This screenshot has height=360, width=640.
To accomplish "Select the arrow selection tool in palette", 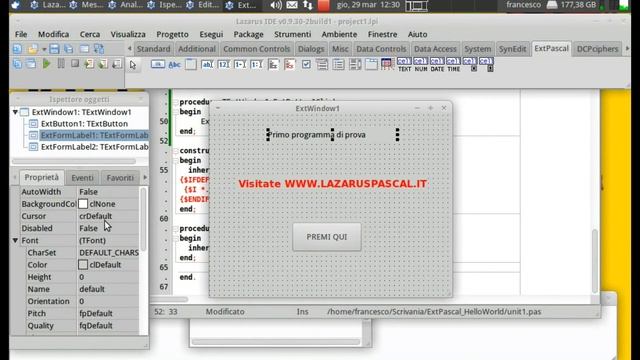I will click(x=133, y=64).
